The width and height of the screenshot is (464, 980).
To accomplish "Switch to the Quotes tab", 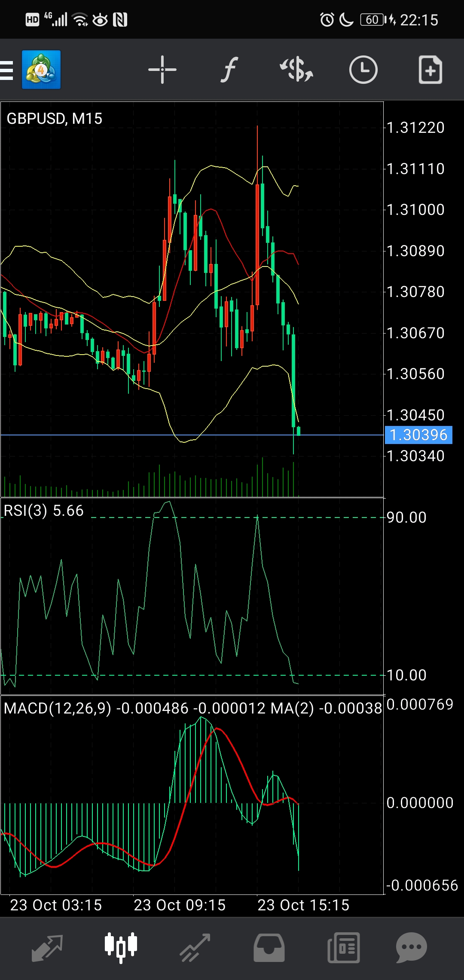I will tap(47, 948).
